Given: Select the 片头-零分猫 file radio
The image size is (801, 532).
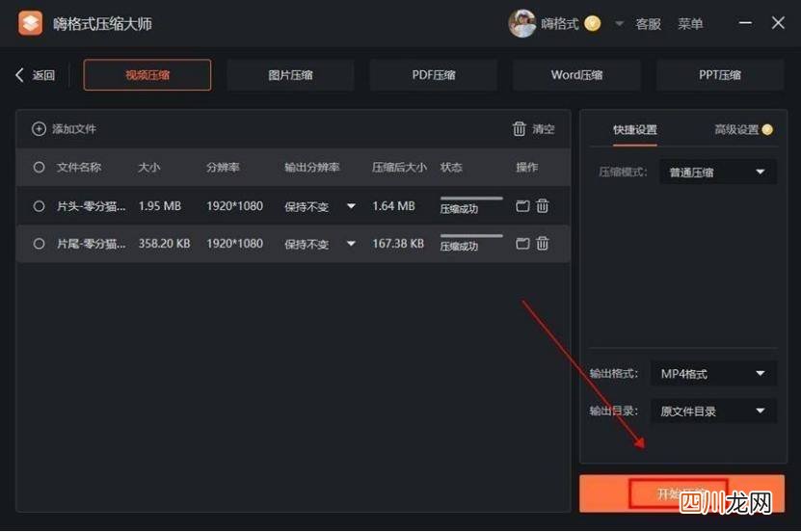Looking at the screenshot, I should pos(39,206).
